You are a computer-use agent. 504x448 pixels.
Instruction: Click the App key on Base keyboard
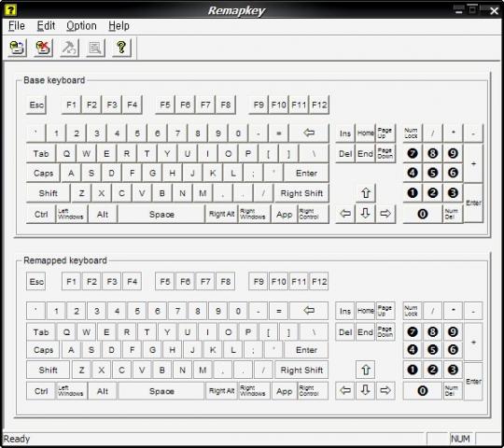284,214
